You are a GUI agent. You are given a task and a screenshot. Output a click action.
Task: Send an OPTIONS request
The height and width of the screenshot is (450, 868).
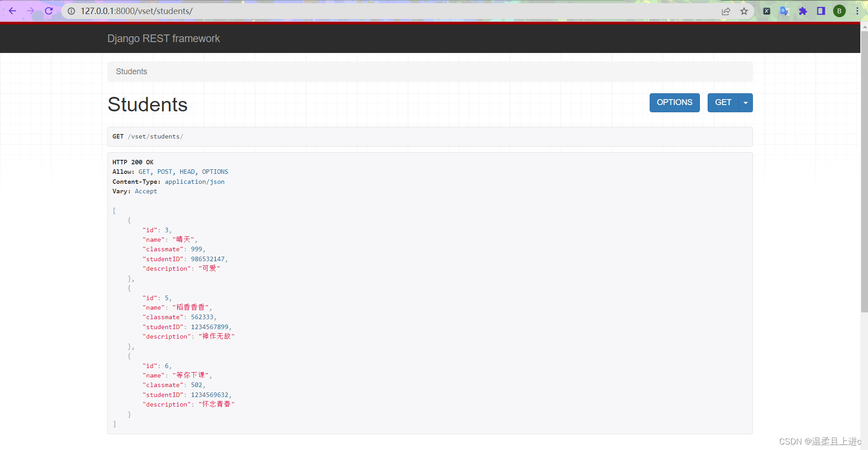[675, 103]
